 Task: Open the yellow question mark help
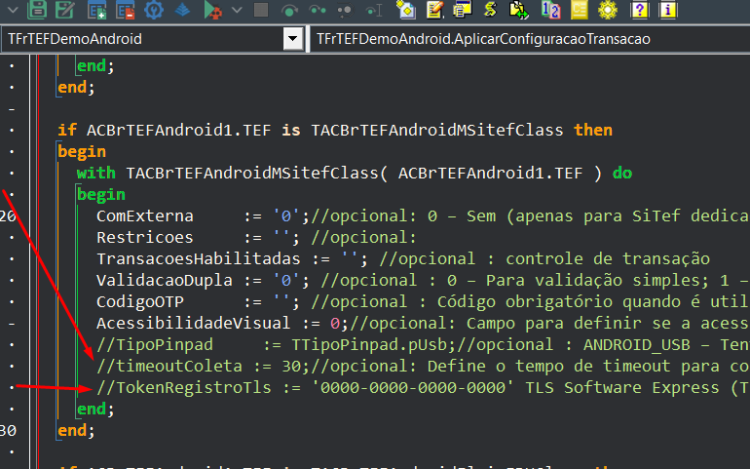click(640, 10)
